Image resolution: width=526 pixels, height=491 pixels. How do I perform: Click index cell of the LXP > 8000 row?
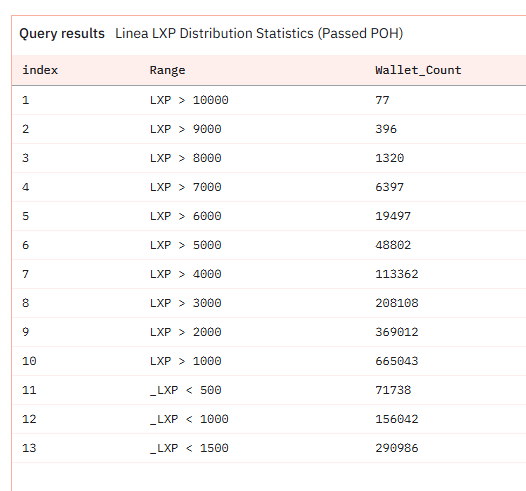click(25, 158)
